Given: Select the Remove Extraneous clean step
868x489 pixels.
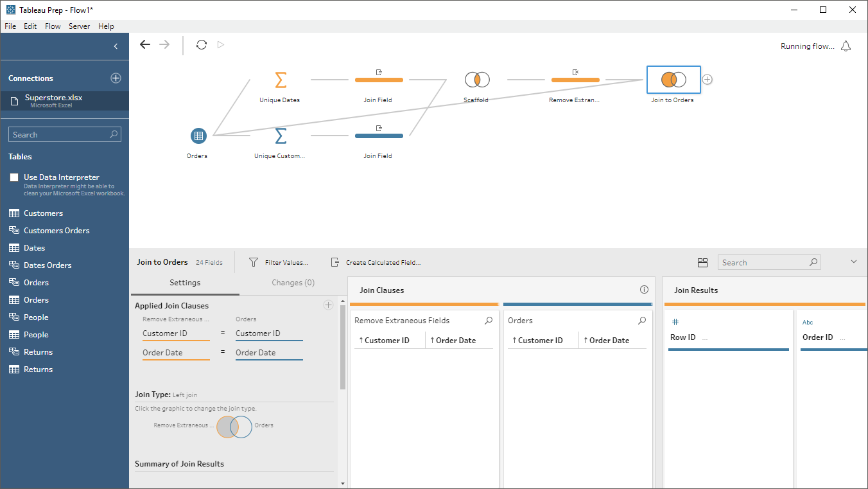Looking at the screenshot, I should pyautogui.click(x=575, y=80).
